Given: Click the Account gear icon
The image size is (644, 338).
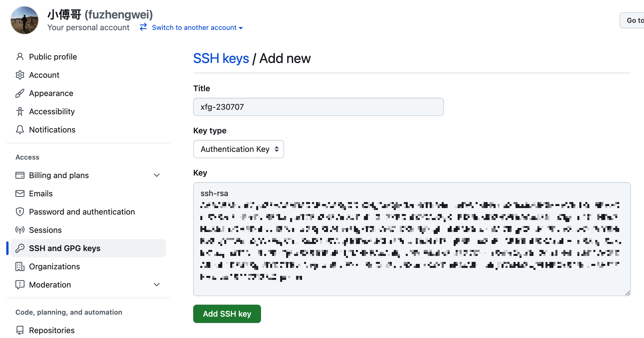Looking at the screenshot, I should tap(20, 75).
